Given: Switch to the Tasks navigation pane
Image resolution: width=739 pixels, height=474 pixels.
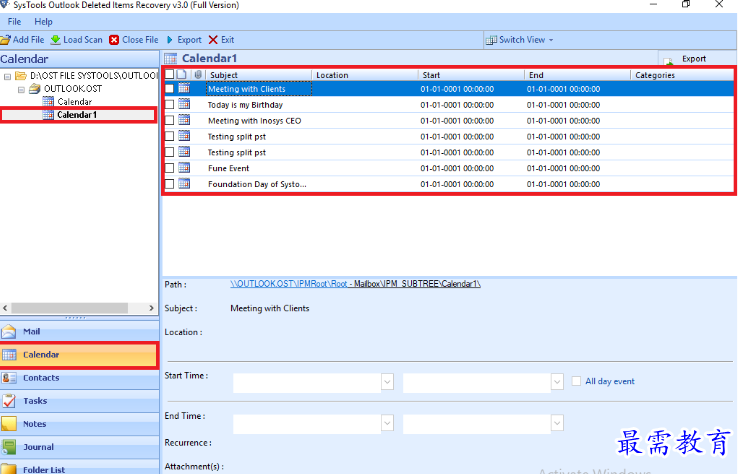Looking at the screenshot, I should pos(79,401).
